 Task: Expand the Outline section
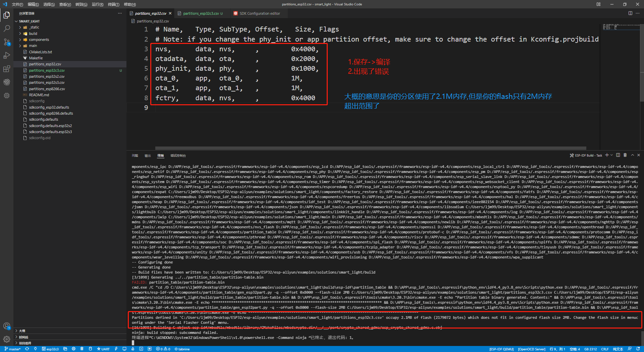(x=22, y=331)
